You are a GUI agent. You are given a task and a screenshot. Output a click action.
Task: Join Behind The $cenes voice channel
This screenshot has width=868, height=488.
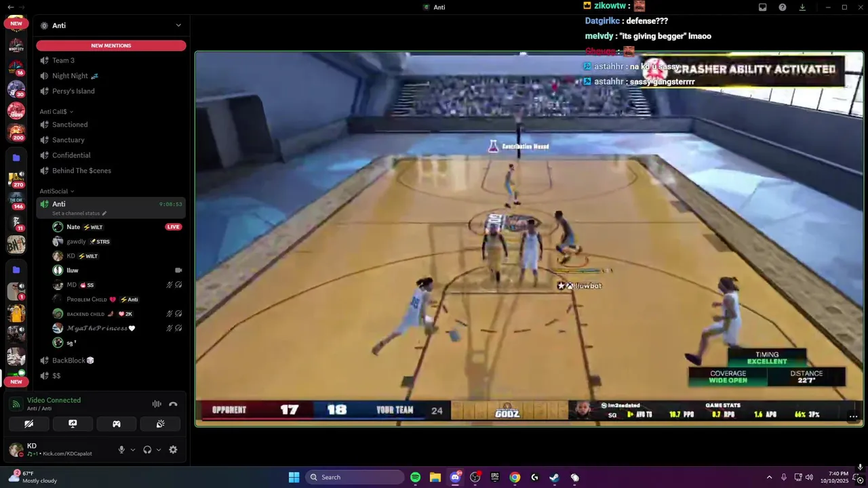click(x=111, y=171)
